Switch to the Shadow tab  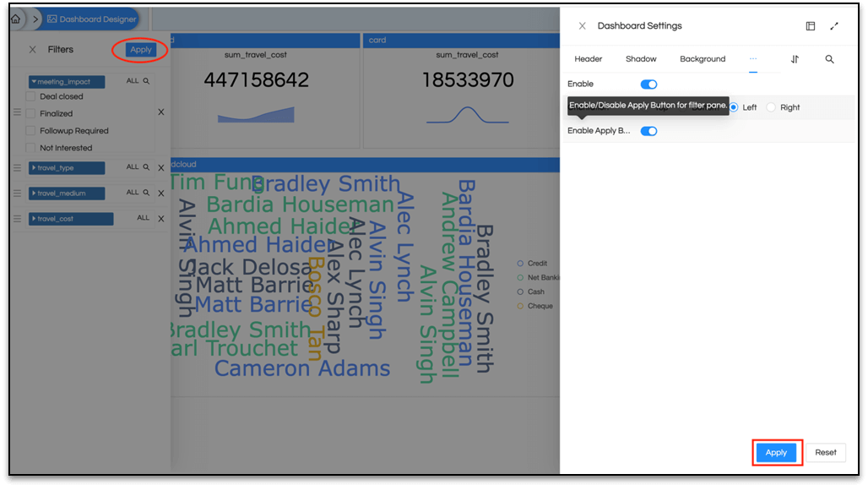(641, 59)
